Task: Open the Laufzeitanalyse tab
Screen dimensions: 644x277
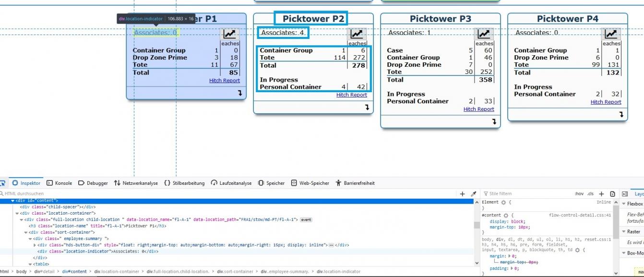Action: coord(231,183)
